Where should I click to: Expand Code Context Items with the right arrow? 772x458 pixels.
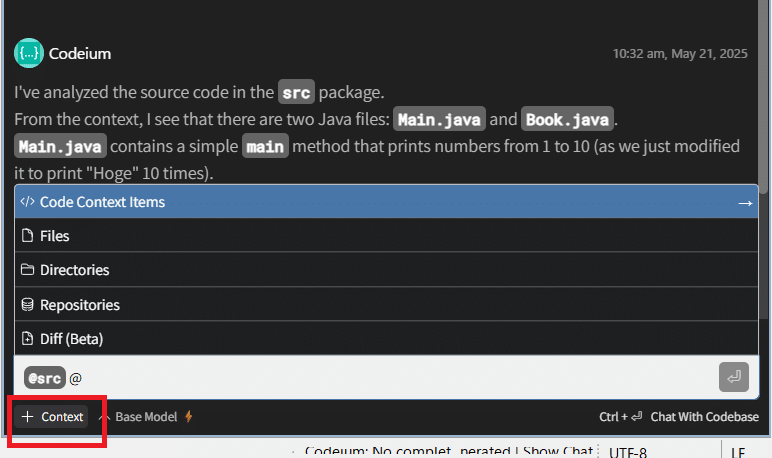(x=745, y=203)
